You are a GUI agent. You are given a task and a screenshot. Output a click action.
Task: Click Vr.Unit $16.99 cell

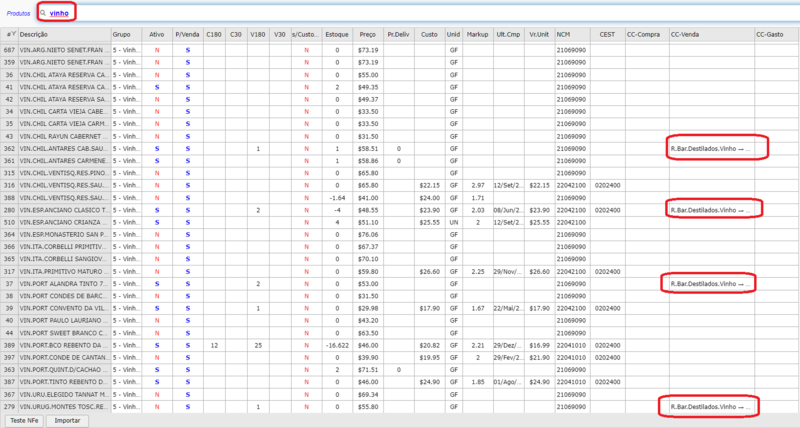click(539, 345)
